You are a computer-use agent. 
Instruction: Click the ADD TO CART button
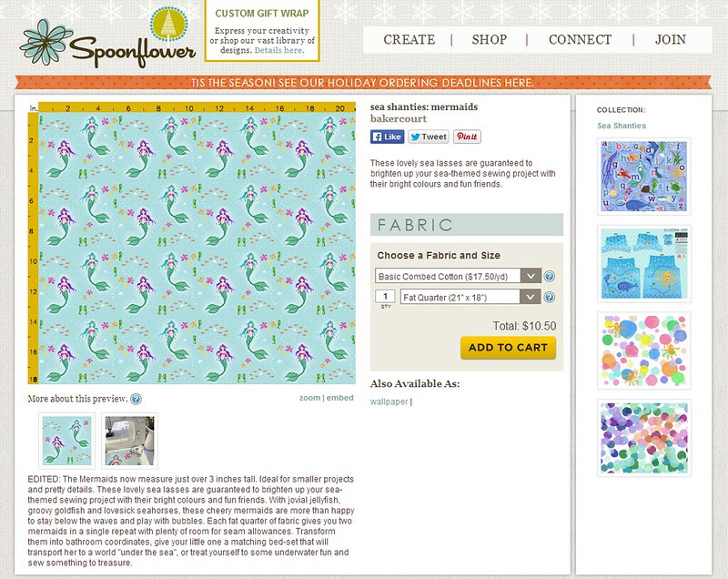click(x=508, y=348)
